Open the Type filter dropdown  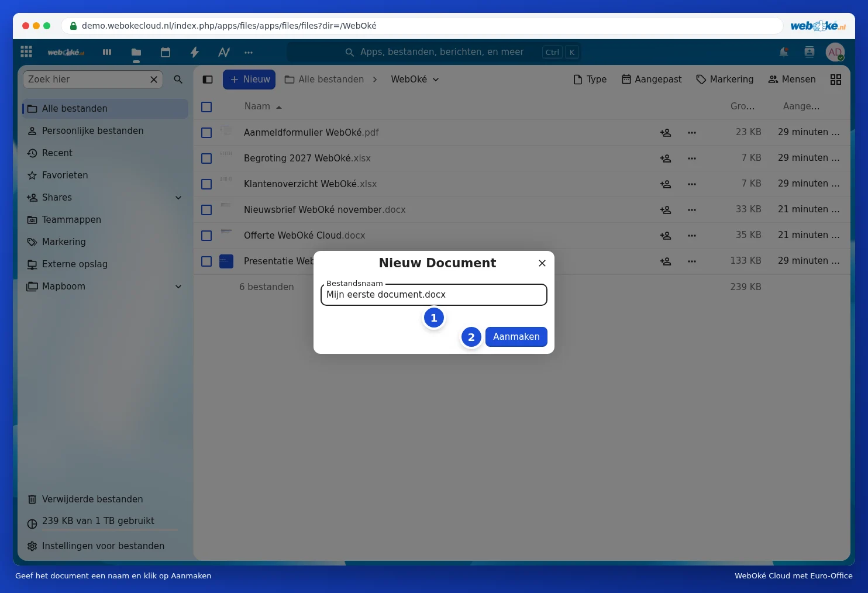(590, 80)
